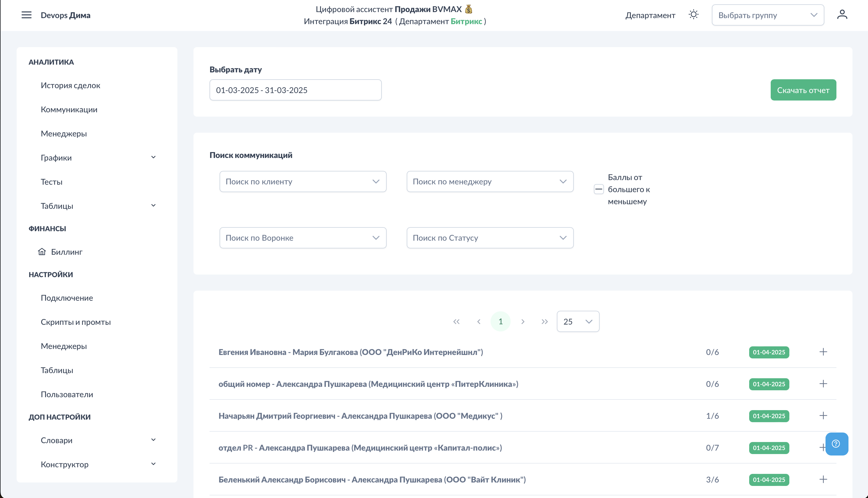This screenshot has height=498, width=868.
Task: Click the date range input field
Action: click(x=295, y=90)
